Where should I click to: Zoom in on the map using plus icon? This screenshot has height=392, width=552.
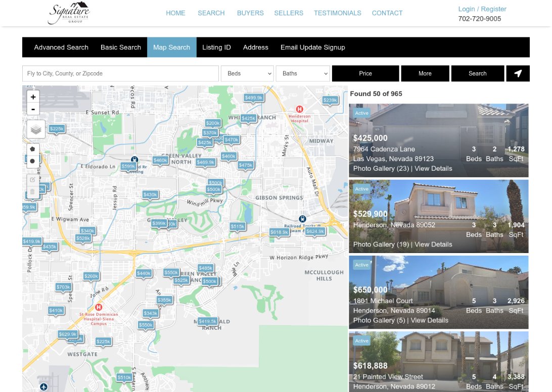point(33,96)
